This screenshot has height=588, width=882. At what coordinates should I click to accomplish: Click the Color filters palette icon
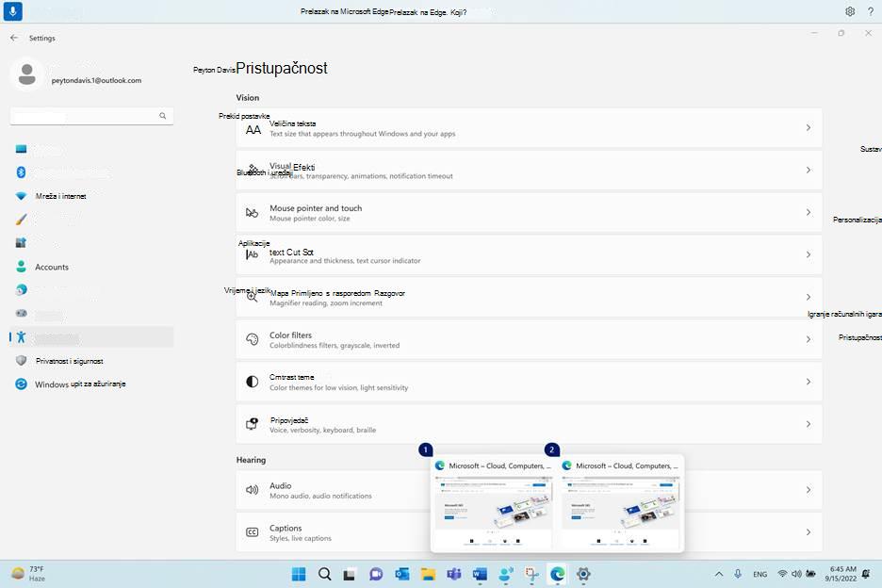(252, 339)
